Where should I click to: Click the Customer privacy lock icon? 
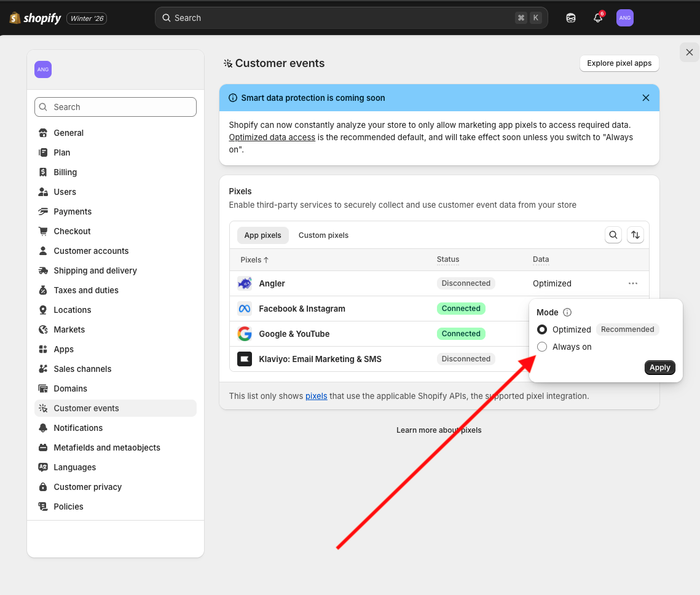[x=43, y=487]
